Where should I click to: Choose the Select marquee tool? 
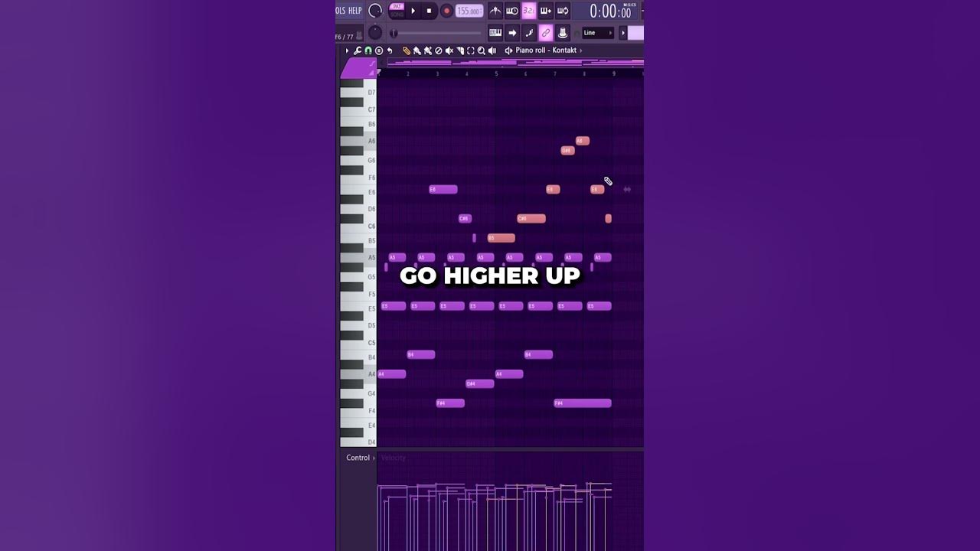[x=471, y=51]
